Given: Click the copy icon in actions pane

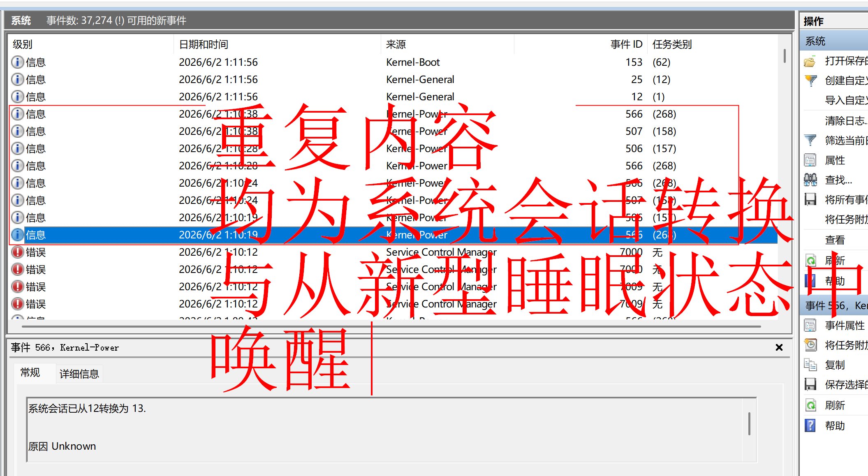Looking at the screenshot, I should click(810, 365).
